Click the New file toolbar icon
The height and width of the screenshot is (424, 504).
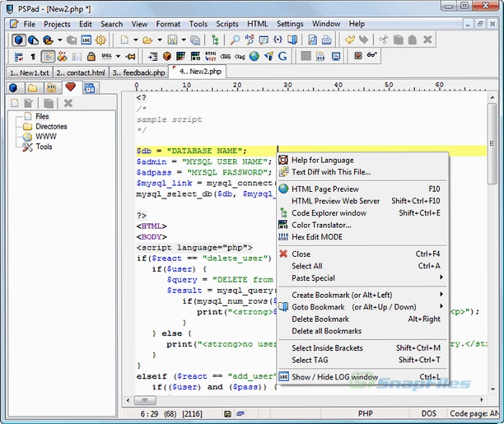(x=124, y=40)
